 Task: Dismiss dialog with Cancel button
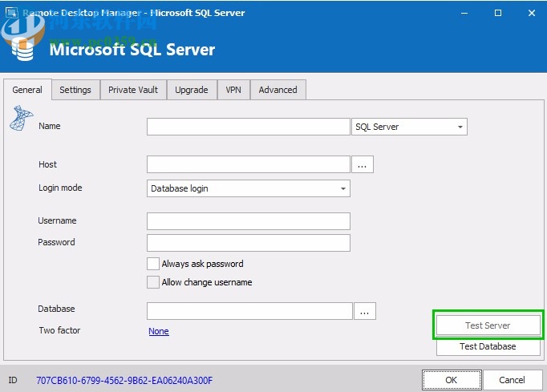(x=513, y=380)
